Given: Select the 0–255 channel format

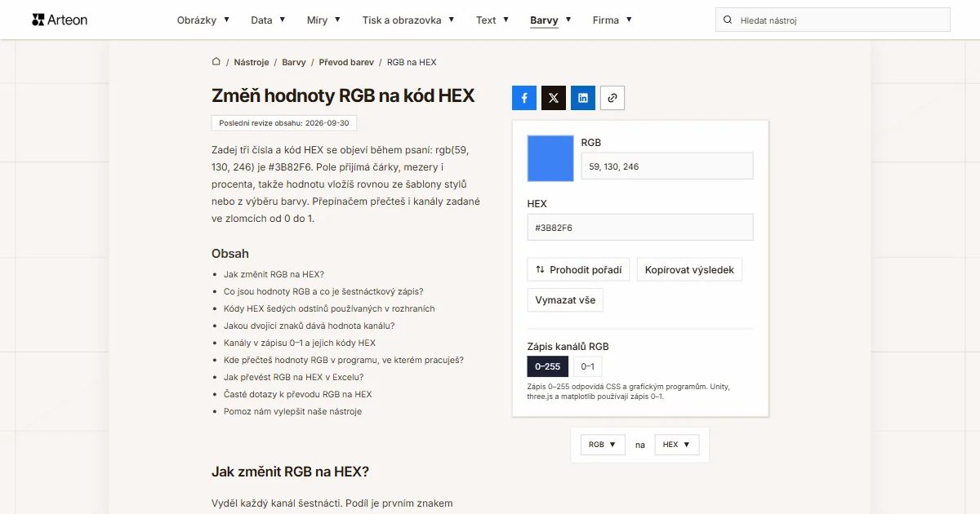Looking at the screenshot, I should (x=548, y=366).
